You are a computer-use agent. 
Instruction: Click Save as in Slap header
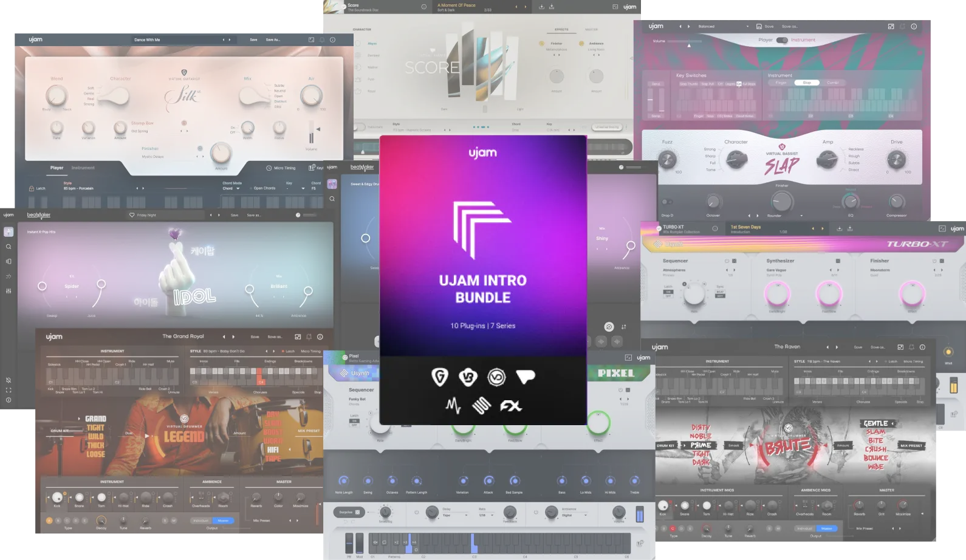click(x=789, y=26)
